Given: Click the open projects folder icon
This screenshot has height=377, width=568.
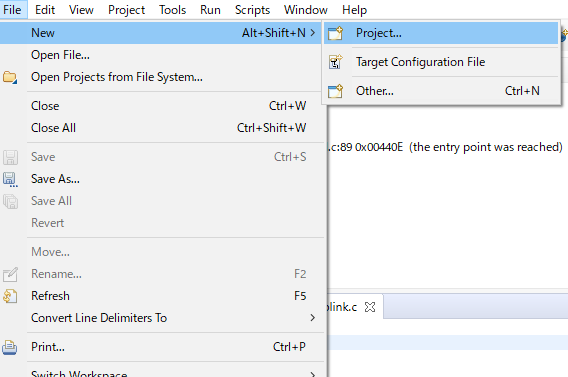Looking at the screenshot, I should pyautogui.click(x=10, y=77).
